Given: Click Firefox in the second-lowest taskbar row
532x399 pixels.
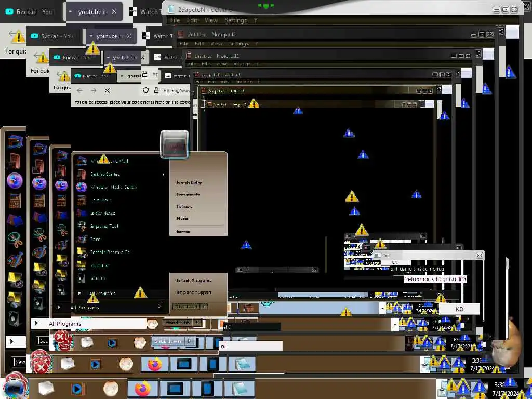Looking at the screenshot, I should (155, 365).
